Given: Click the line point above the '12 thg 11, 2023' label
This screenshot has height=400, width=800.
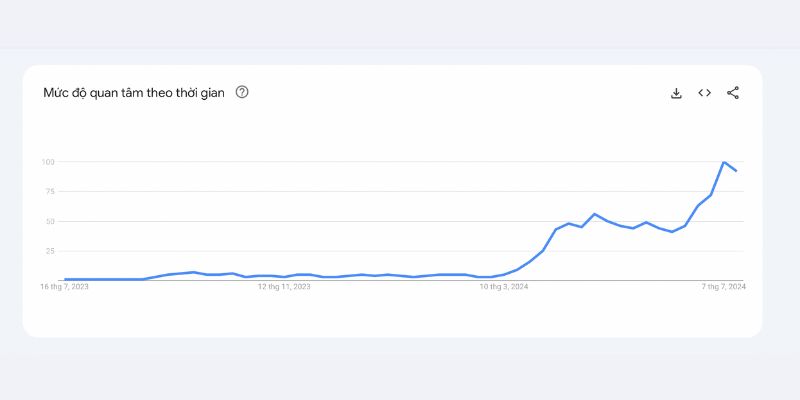Looking at the screenshot, I should (284, 277).
